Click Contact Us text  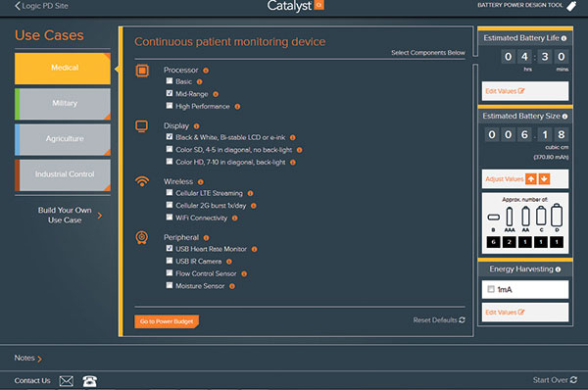(x=32, y=381)
